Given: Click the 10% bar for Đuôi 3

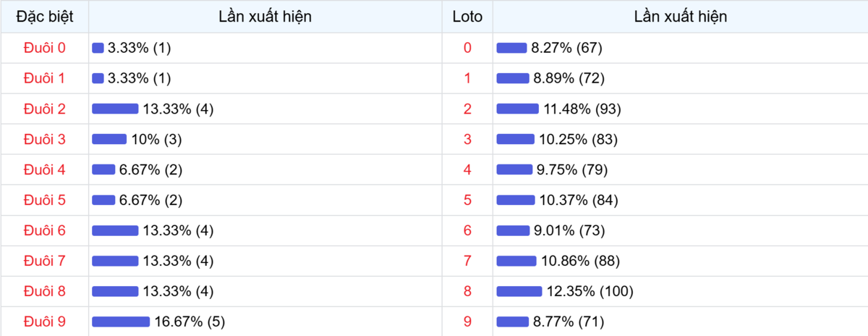Looking at the screenshot, I should 109,139.
